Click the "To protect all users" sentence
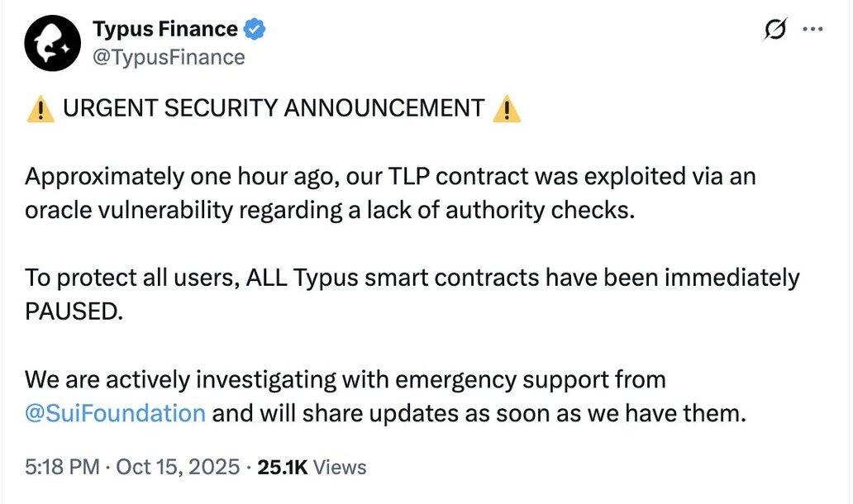 coord(412,278)
